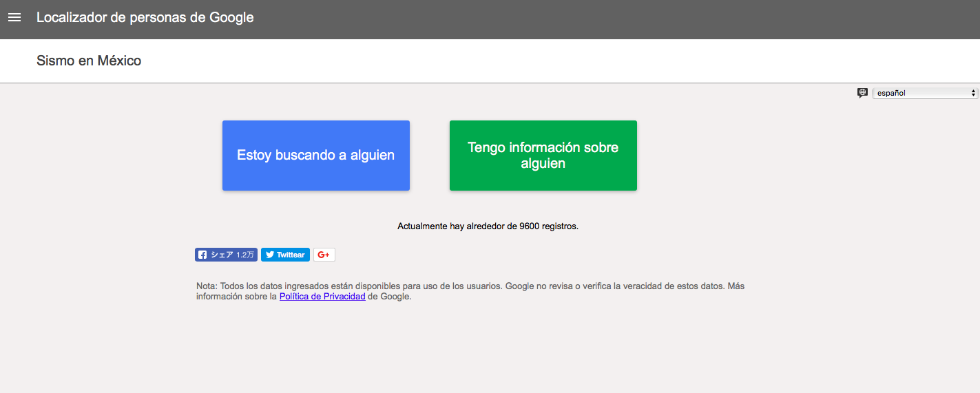
Task: Click "Tengo información sobre alguien" button
Action: (543, 156)
